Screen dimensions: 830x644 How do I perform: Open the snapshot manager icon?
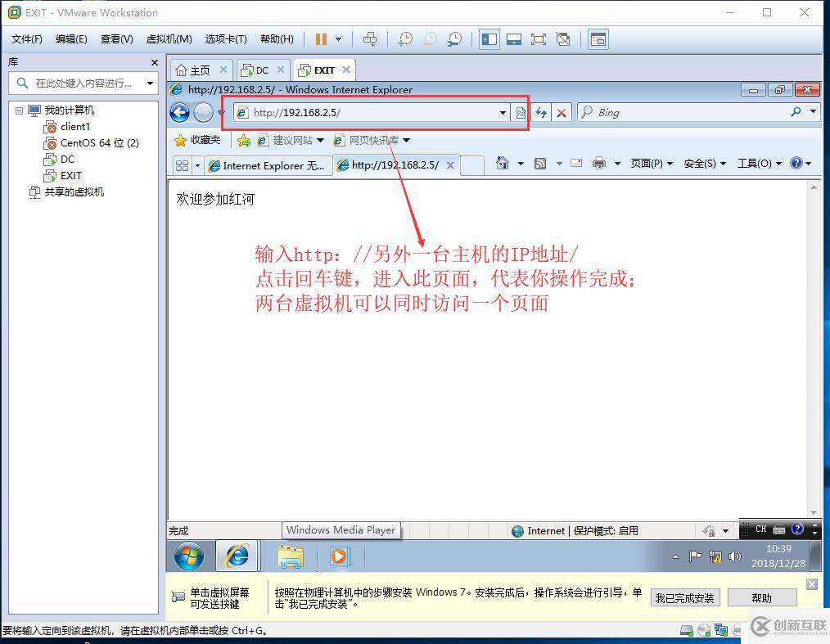point(455,39)
